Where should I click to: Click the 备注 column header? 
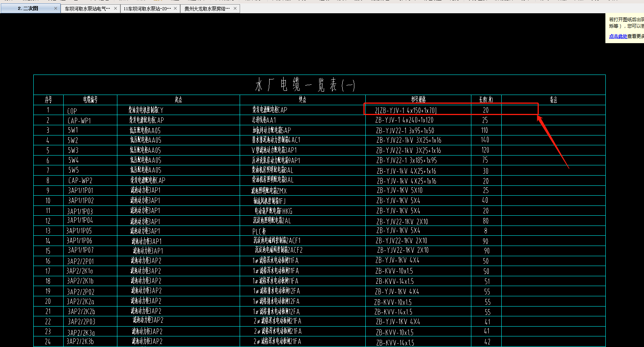(x=554, y=100)
